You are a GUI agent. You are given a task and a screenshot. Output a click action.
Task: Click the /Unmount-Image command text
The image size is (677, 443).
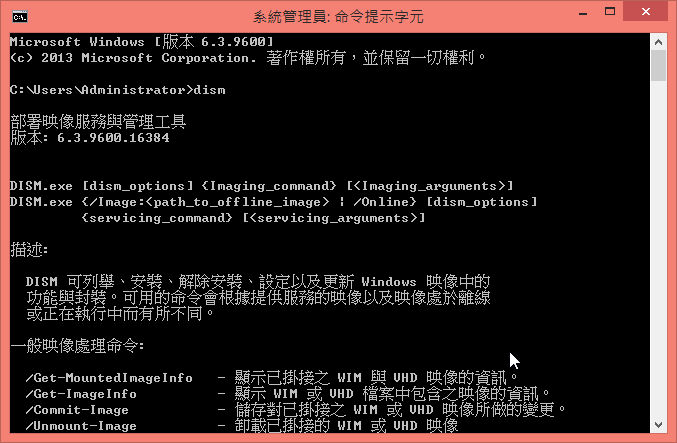click(x=81, y=426)
